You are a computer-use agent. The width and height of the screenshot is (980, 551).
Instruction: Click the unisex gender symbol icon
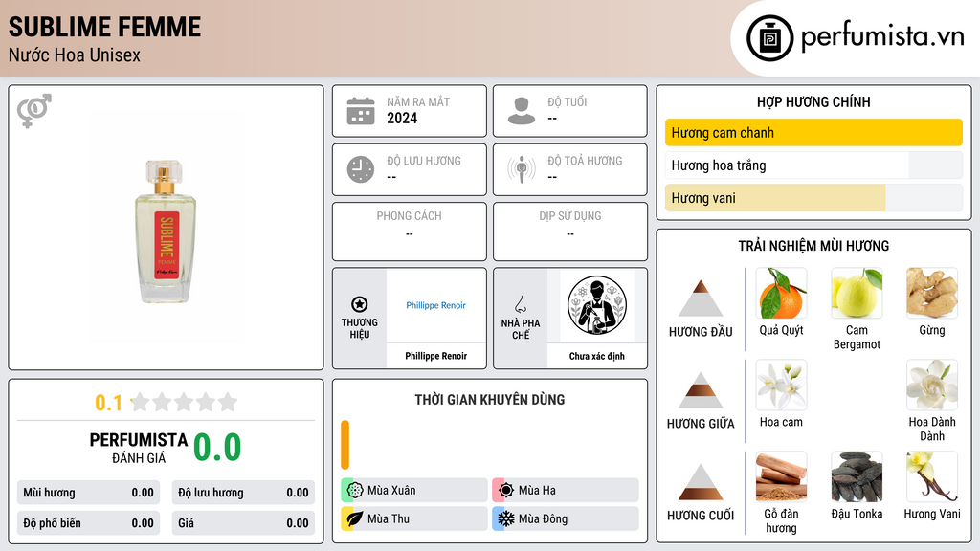tap(34, 111)
